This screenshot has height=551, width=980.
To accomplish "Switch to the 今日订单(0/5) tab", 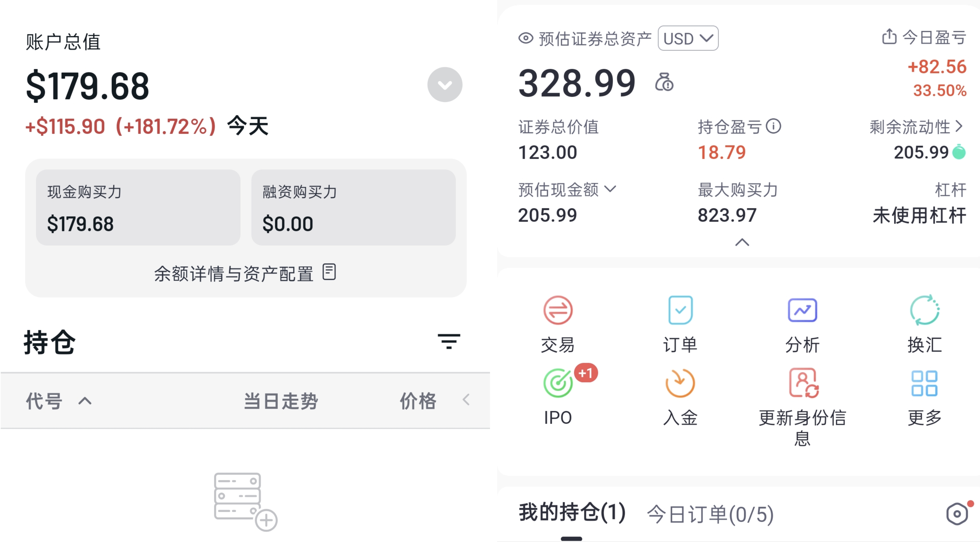I will (x=710, y=514).
